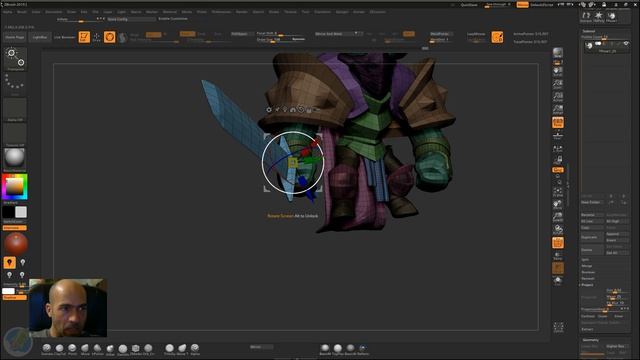Image resolution: width=640 pixels, height=360 pixels.
Task: Pick a color in the color picker square
Action: [15, 187]
